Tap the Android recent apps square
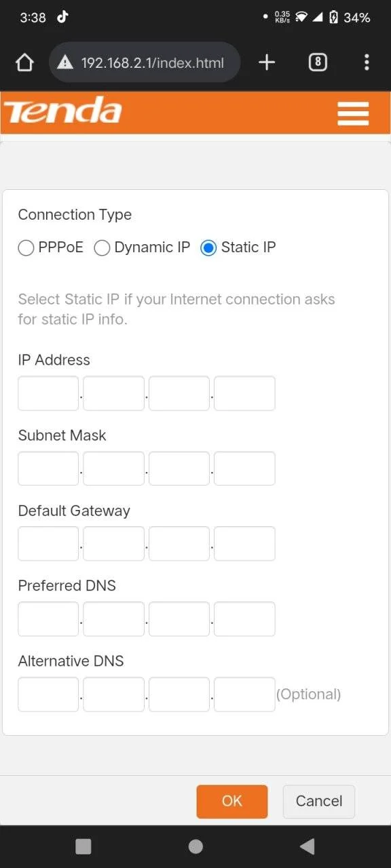Screen dimensions: 391x868 [83, 846]
